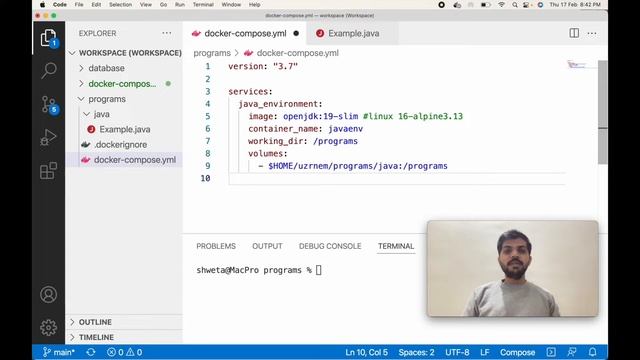Open the Accounts icon in activity bar
Image resolution: width=640 pixels, height=360 pixels.
[49, 294]
